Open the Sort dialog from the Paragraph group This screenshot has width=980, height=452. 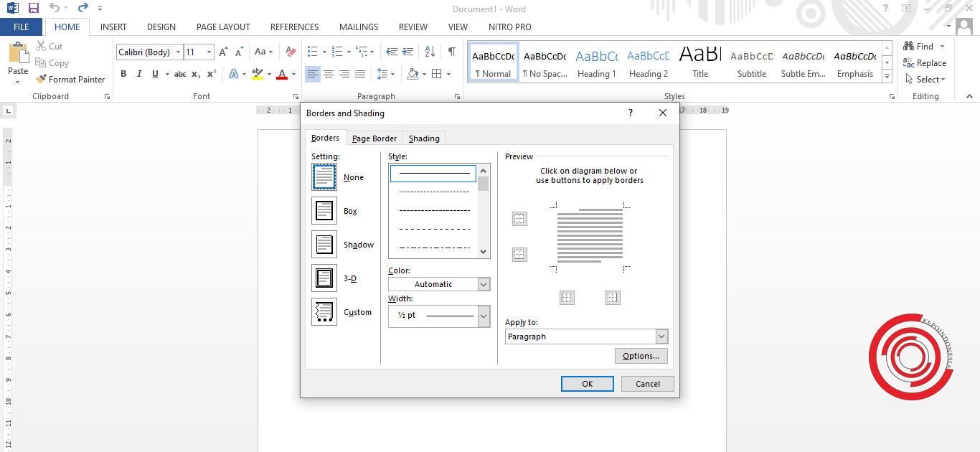430,52
